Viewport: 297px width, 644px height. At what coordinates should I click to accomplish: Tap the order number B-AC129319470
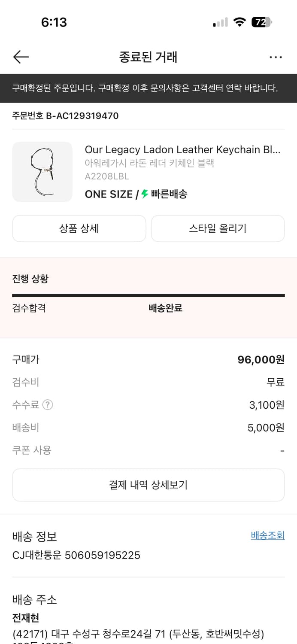pos(65,115)
